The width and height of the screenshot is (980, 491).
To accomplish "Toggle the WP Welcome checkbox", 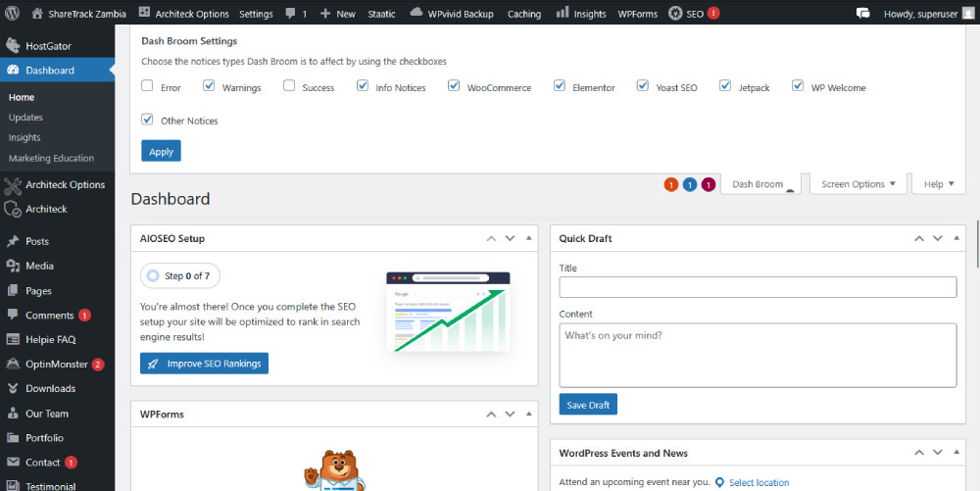I will (798, 85).
